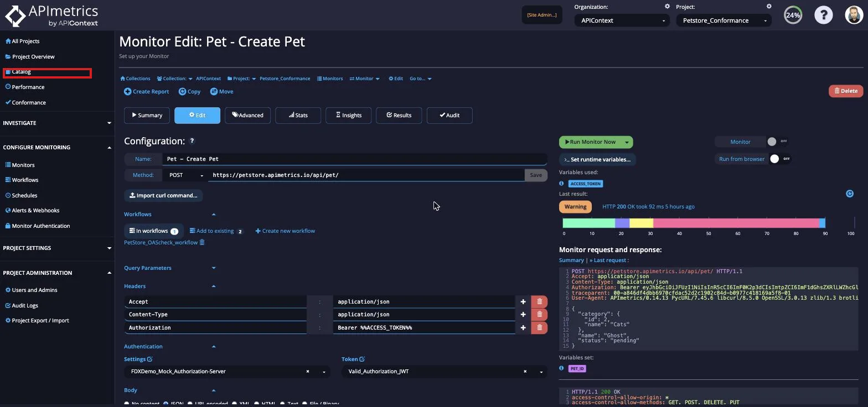
Task: Delete the Accept header row
Action: click(x=540, y=301)
